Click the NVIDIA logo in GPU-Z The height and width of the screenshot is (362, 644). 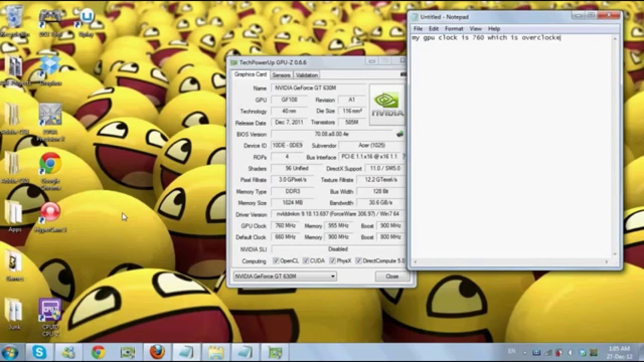point(387,105)
